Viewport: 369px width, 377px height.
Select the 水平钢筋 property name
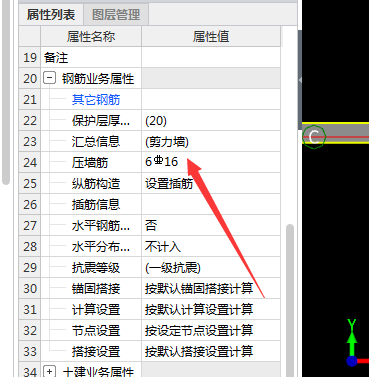pos(101,226)
